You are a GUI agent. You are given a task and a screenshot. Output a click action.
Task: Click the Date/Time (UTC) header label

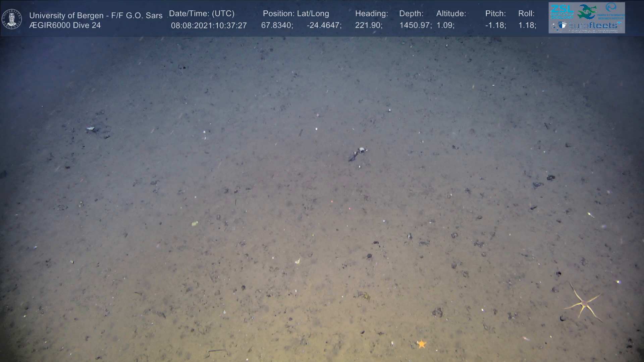(202, 13)
